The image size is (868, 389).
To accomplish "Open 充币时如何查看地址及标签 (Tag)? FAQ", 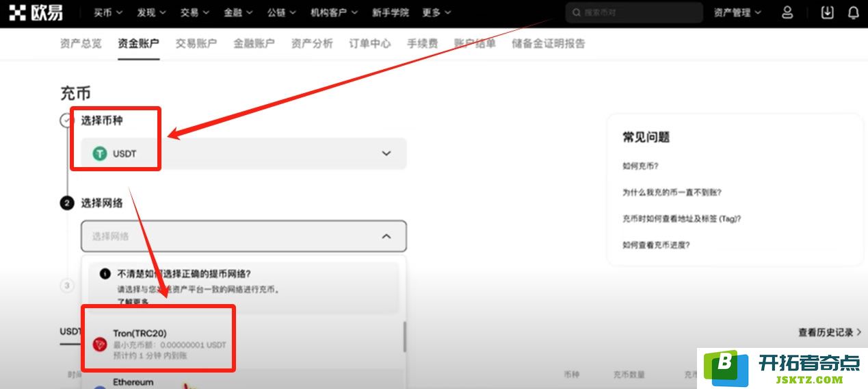I will pyautogui.click(x=682, y=218).
